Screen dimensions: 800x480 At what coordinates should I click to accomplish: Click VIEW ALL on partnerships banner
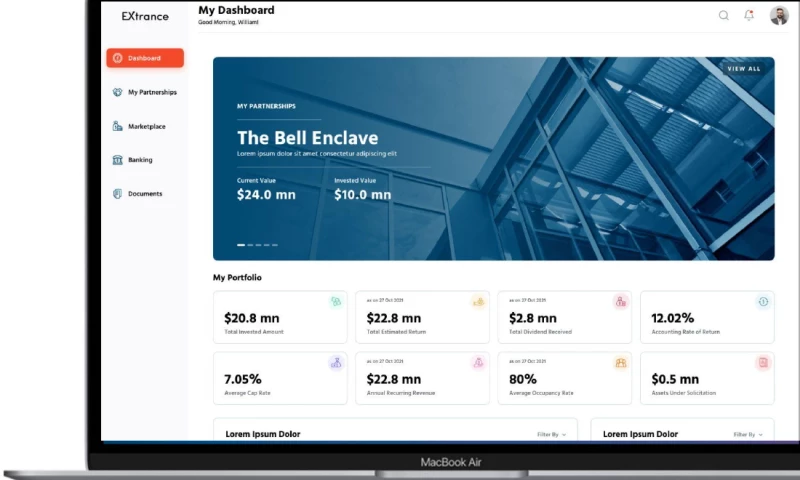(744, 69)
